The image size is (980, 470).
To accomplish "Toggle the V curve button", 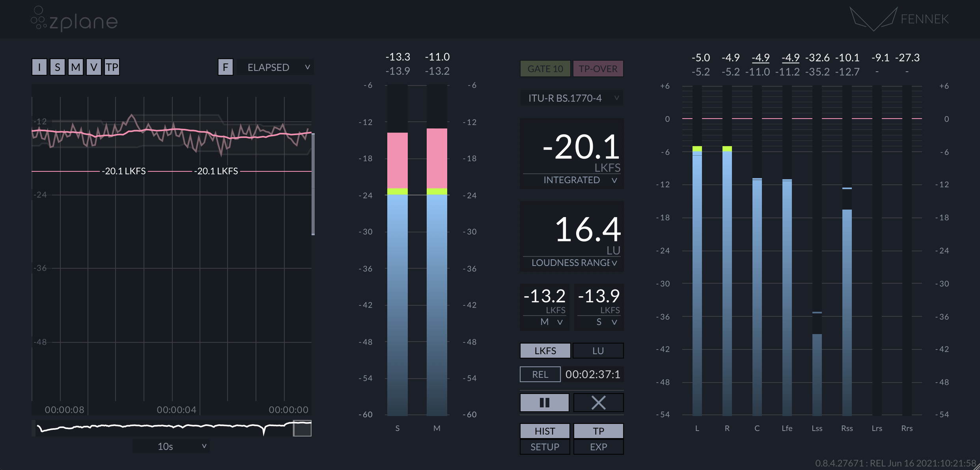I will pos(93,67).
